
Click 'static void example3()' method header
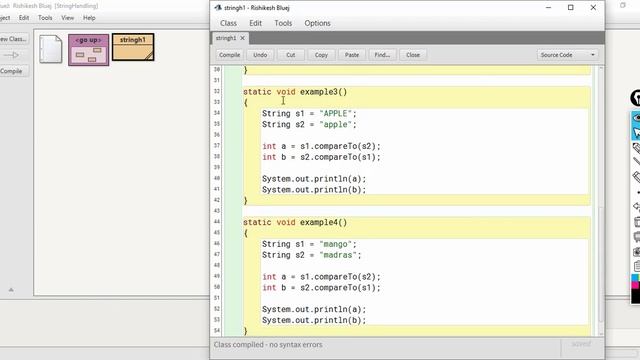click(x=295, y=92)
